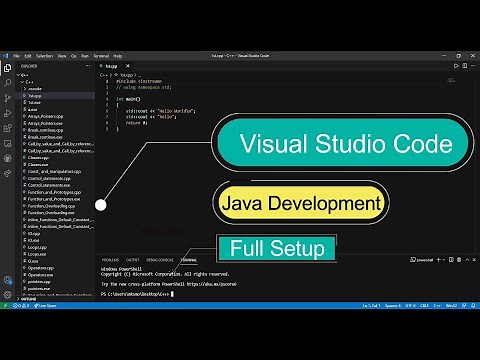Select the tut.cpp editor tab
Image resolution: width=480 pixels, height=360 pixels.
(x=111, y=66)
